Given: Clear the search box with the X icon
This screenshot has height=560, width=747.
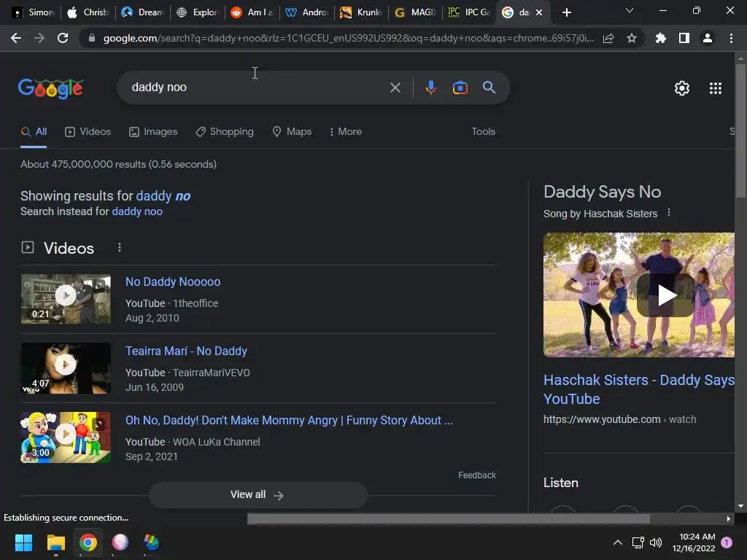Looking at the screenshot, I should 395,87.
